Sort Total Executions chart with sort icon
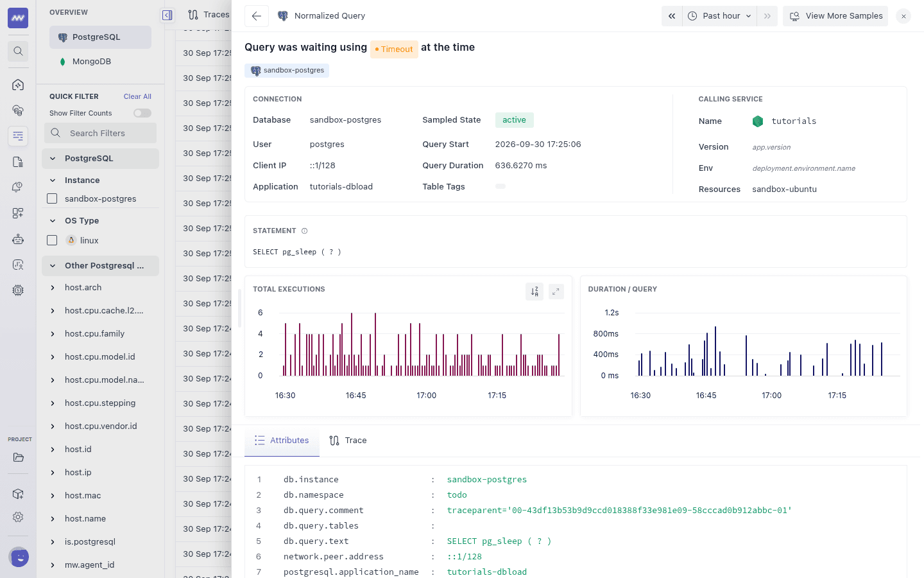Image resolution: width=924 pixels, height=578 pixels. click(535, 292)
